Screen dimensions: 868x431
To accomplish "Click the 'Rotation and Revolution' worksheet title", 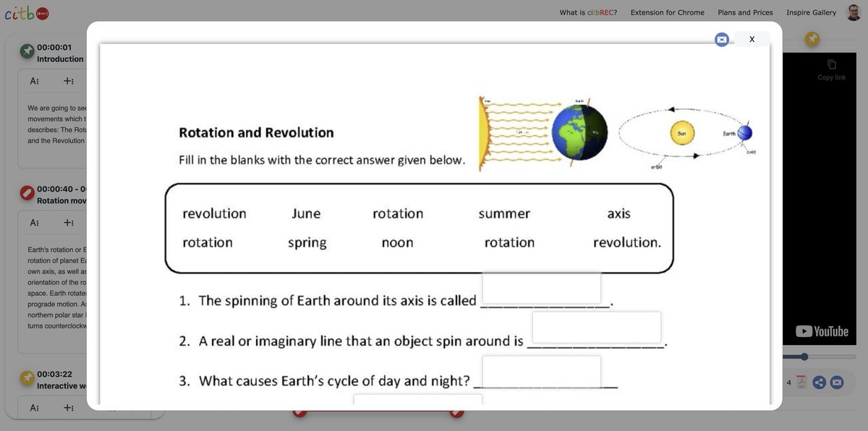I will pyautogui.click(x=256, y=132).
